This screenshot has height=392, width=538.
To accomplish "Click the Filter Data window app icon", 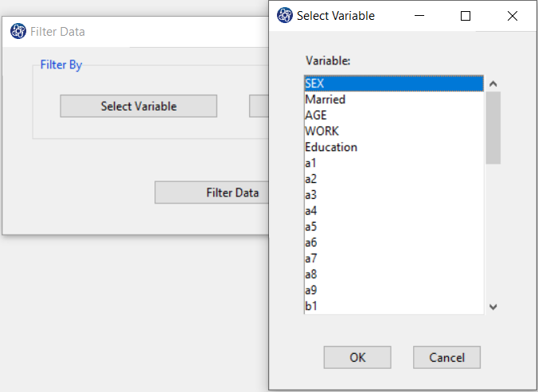I will click(18, 31).
